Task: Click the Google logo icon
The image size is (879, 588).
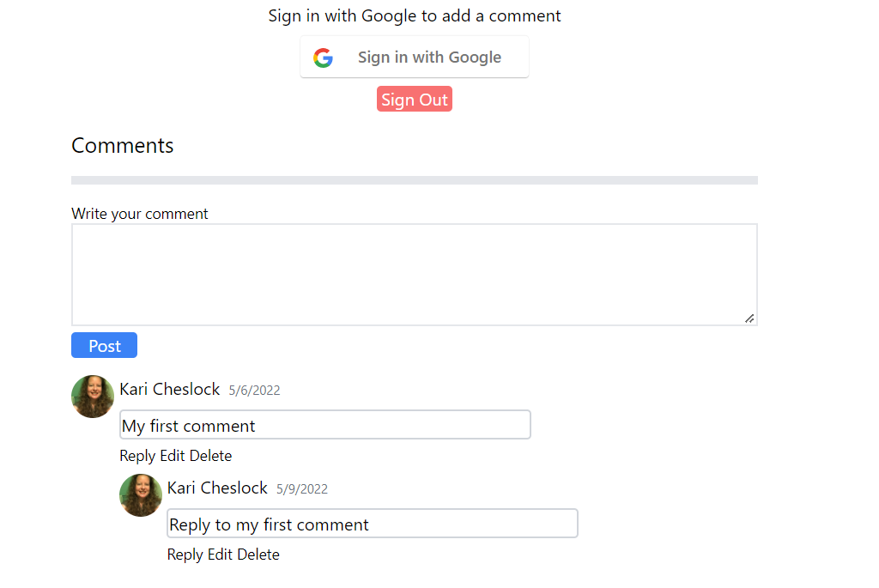Action: (323, 58)
